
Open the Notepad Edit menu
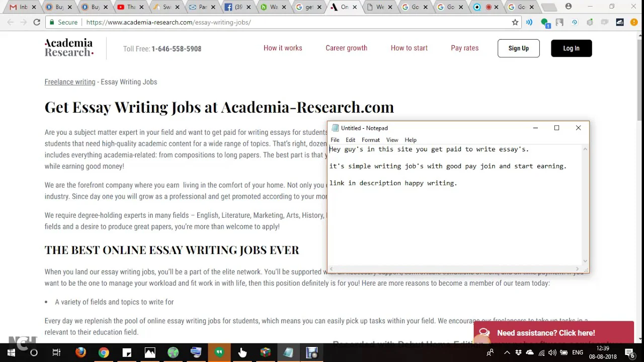(x=350, y=140)
